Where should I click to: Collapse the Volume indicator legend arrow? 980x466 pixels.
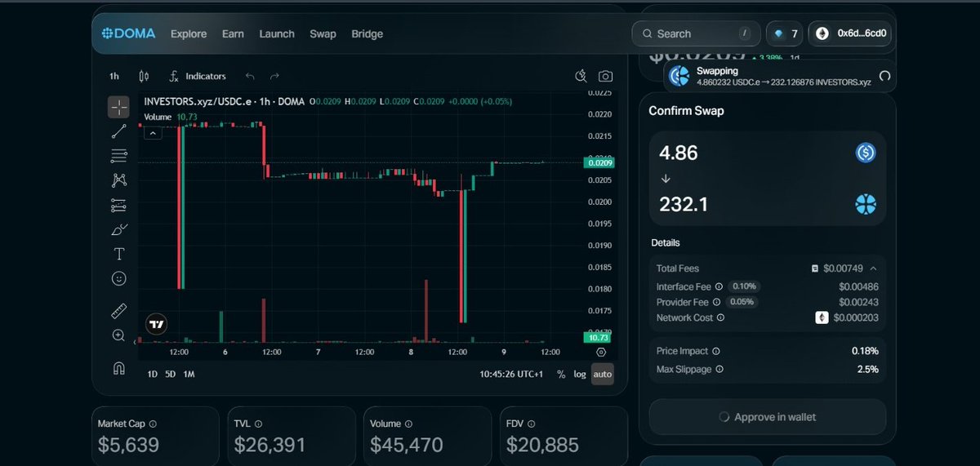coord(153,132)
